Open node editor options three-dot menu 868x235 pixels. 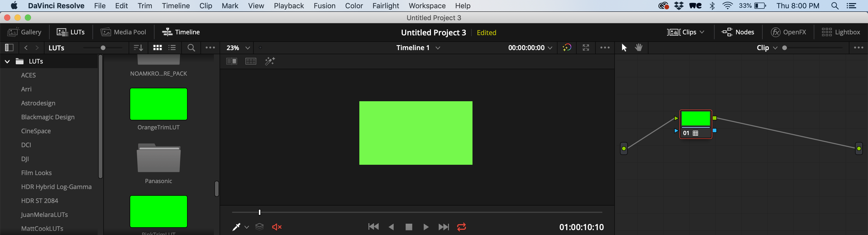(x=858, y=48)
